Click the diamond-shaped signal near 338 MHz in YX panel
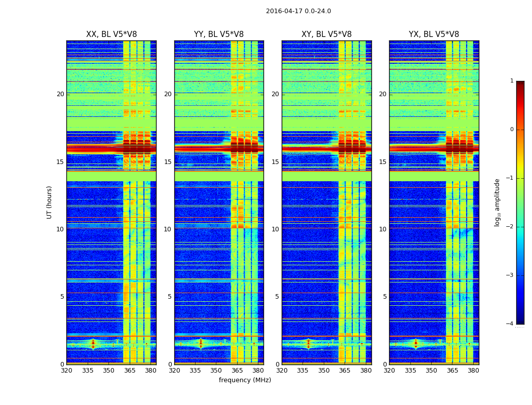This screenshot has width=532, height=405. (415, 344)
